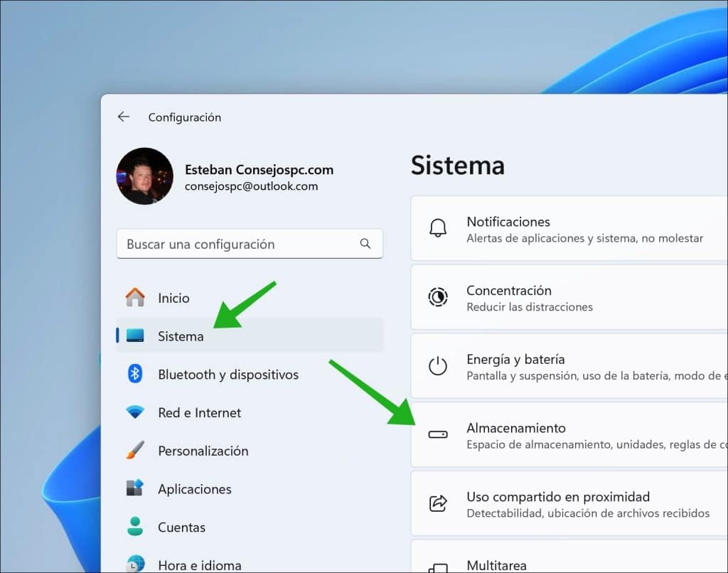728x573 pixels.
Task: Click the magnifying glass search icon
Action: point(365,243)
